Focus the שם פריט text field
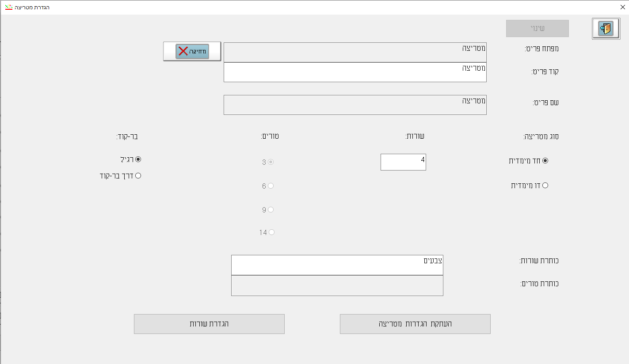Screen dimensions: 629x364 (x=355, y=105)
